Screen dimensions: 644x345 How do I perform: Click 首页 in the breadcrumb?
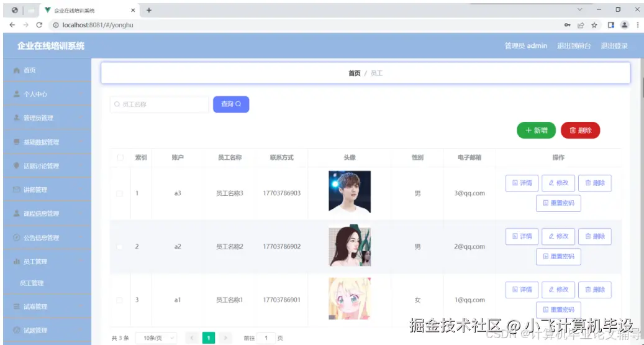point(355,73)
